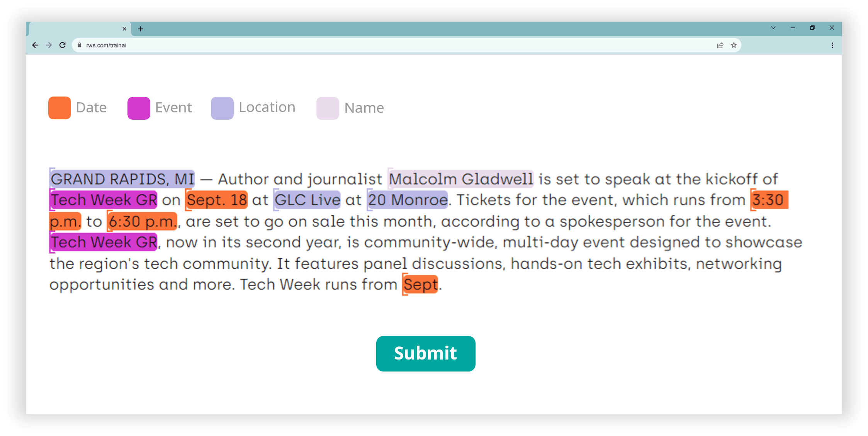Select the orange Date label swatch
This screenshot has width=868, height=436.
click(59, 108)
